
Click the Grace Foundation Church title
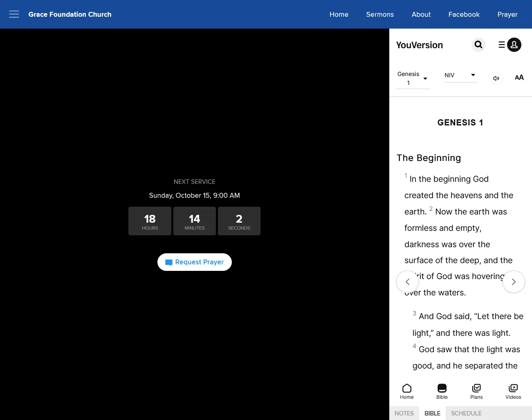[x=70, y=14]
